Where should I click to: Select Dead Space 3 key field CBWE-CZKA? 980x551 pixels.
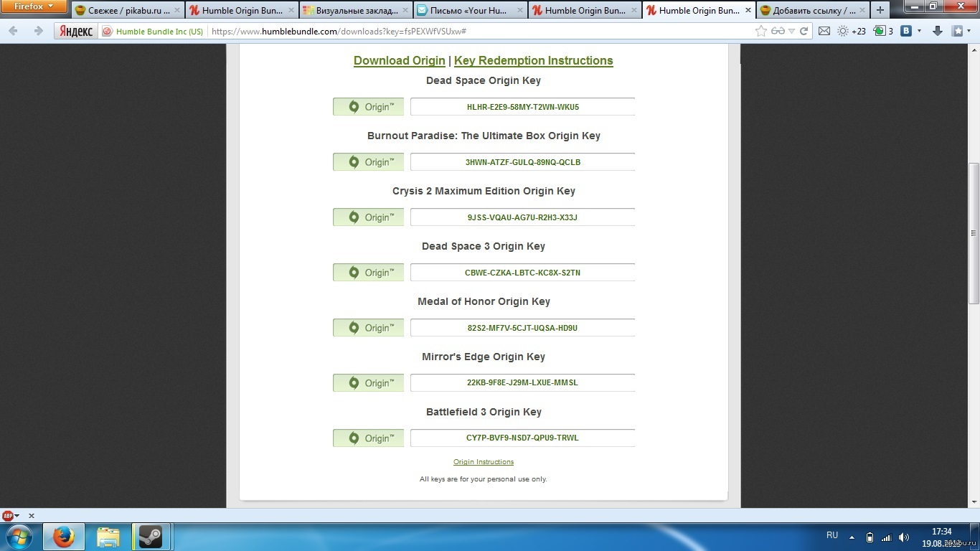[x=522, y=273]
